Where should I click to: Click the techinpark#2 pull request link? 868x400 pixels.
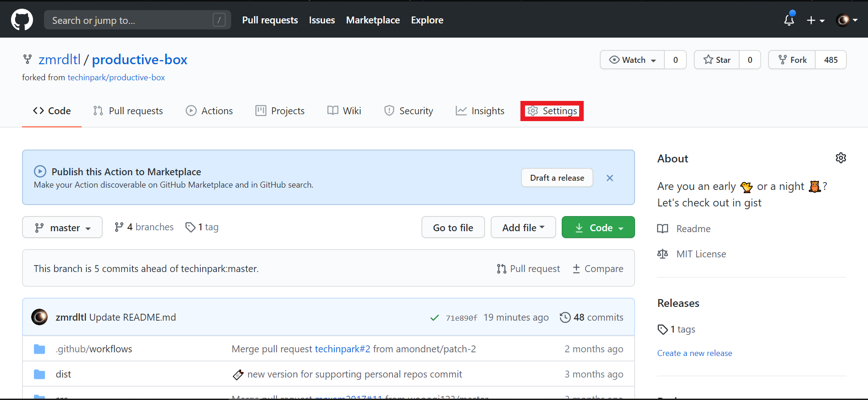(x=343, y=349)
